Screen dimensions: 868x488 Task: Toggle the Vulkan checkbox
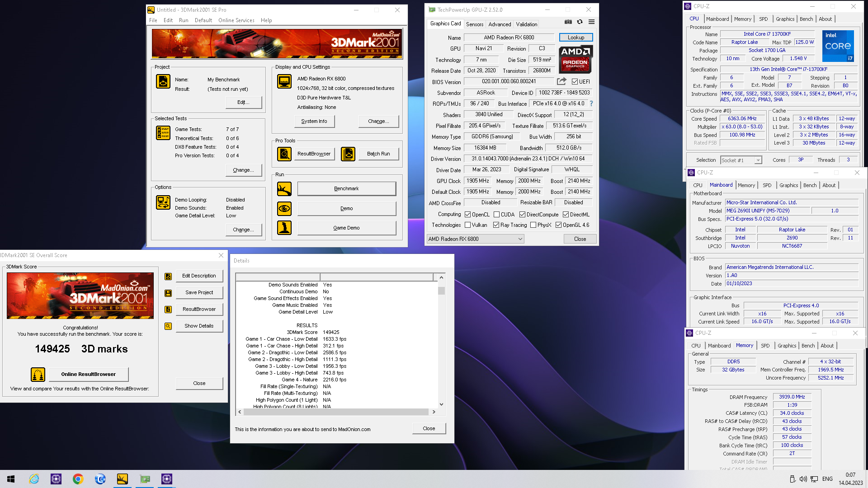click(x=468, y=225)
